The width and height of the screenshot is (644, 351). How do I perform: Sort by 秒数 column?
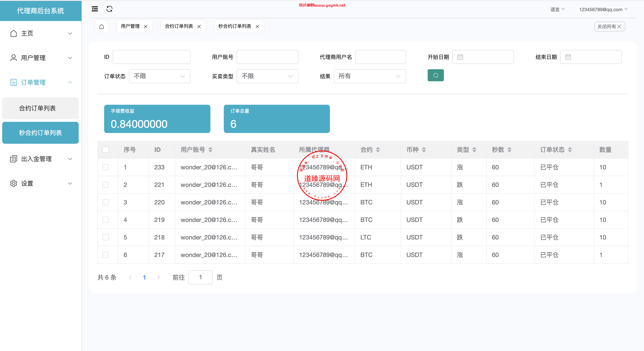(509, 150)
